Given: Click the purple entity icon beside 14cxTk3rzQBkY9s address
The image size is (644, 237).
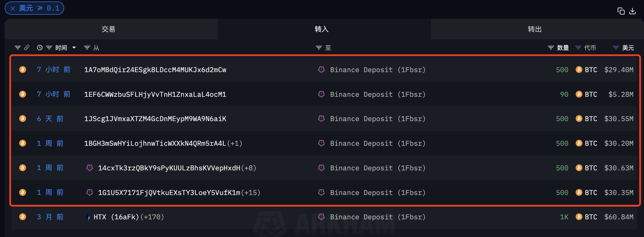Looking at the screenshot, I should tap(89, 168).
